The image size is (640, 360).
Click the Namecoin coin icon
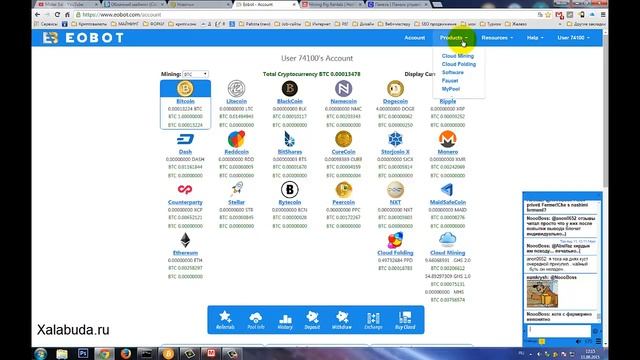click(x=343, y=89)
